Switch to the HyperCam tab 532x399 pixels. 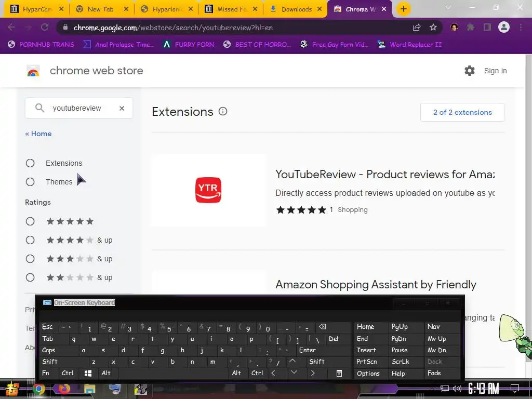pos(36,9)
